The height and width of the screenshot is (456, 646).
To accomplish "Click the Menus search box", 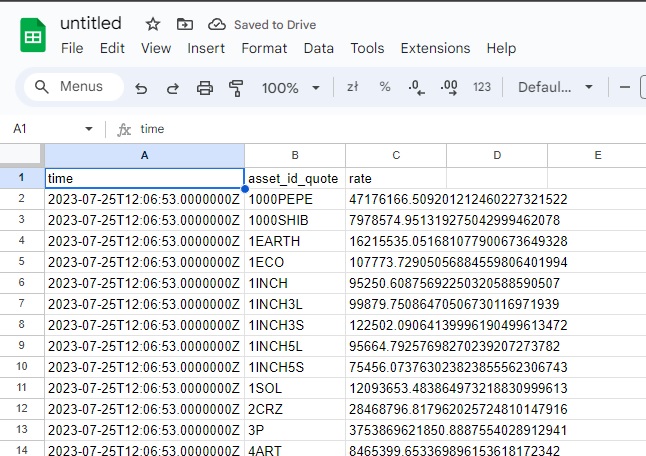I will click(74, 87).
